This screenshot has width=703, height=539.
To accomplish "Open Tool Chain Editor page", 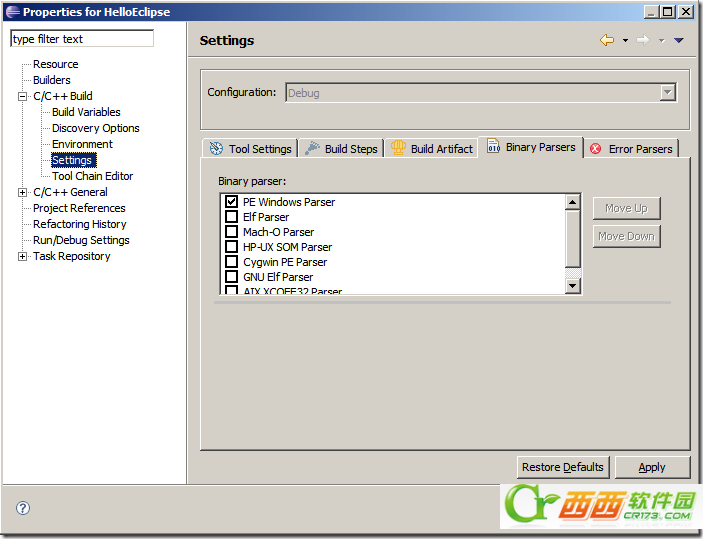I will [x=92, y=176].
